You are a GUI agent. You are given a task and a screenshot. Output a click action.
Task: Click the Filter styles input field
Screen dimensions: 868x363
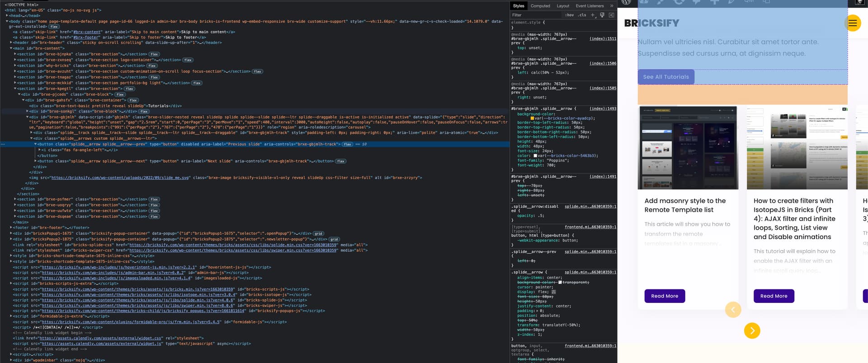click(x=537, y=15)
